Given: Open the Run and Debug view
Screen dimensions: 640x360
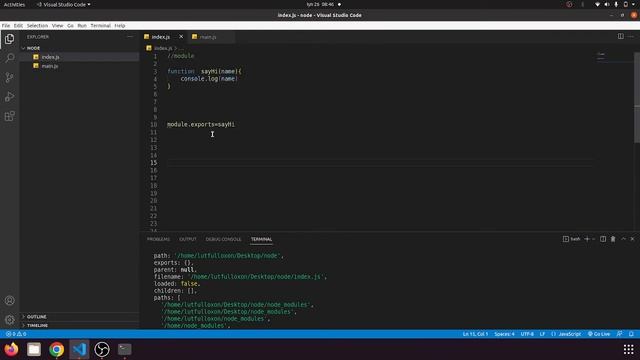Looking at the screenshot, I should (9, 97).
